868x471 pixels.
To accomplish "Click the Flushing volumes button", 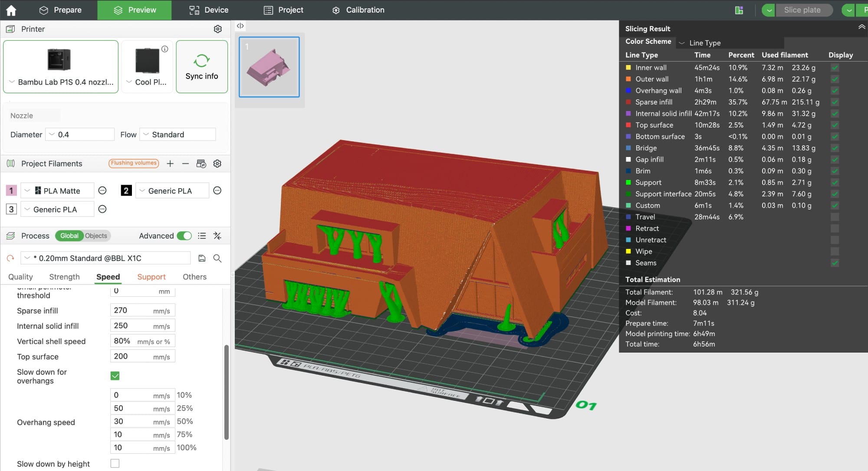I will 134,163.
